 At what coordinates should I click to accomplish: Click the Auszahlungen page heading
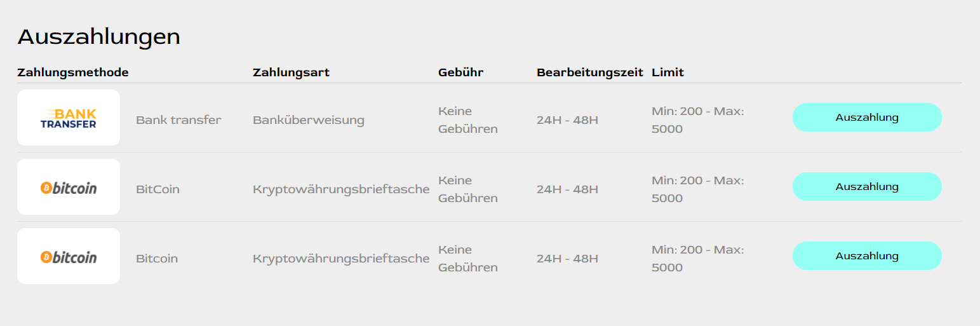point(99,37)
